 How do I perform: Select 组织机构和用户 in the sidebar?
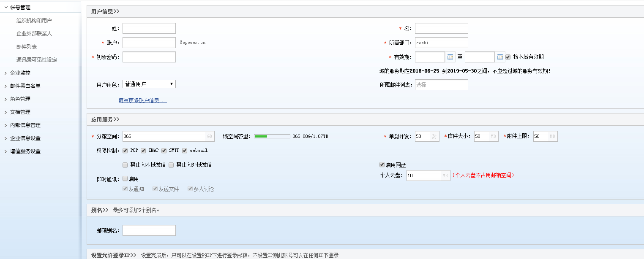coord(33,20)
